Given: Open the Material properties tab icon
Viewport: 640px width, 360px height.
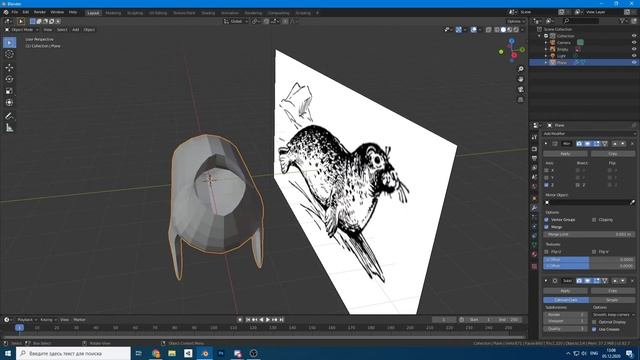Looking at the screenshot, I should [x=534, y=254].
